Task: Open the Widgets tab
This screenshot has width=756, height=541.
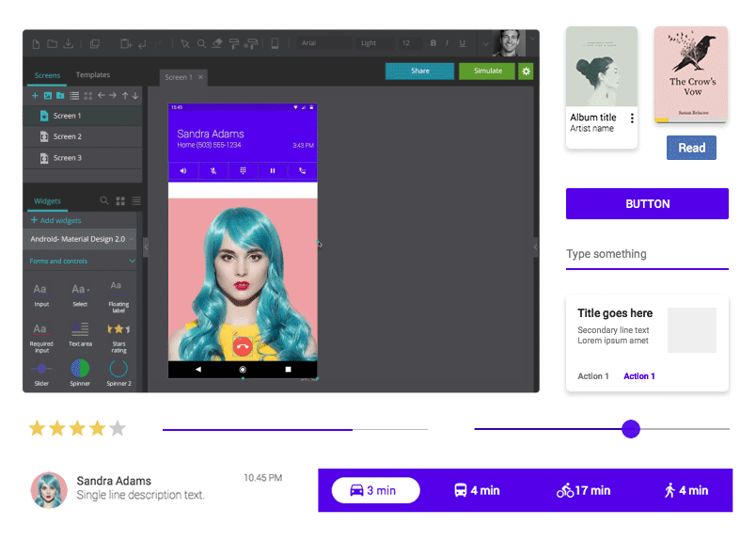Action: tap(47, 201)
